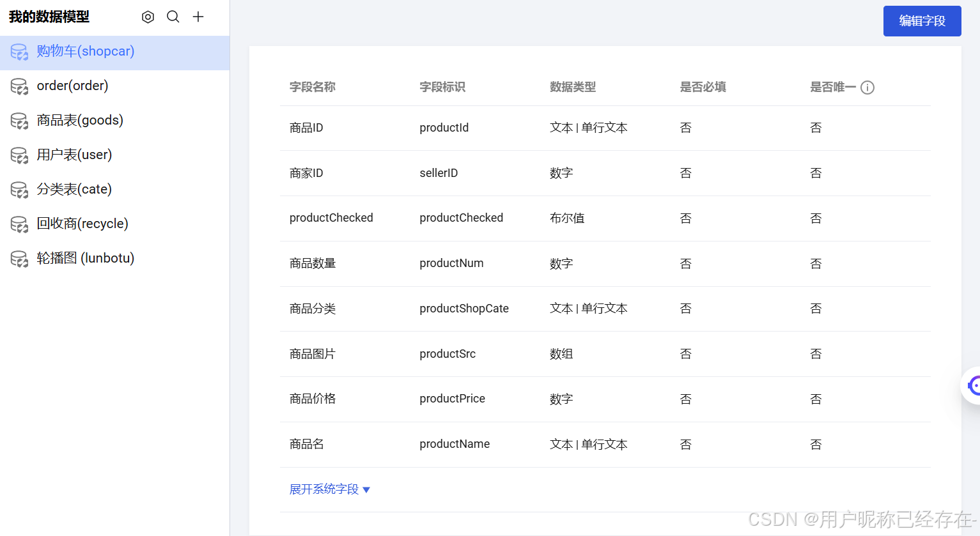Click the 数据类型 column header

coord(573,87)
